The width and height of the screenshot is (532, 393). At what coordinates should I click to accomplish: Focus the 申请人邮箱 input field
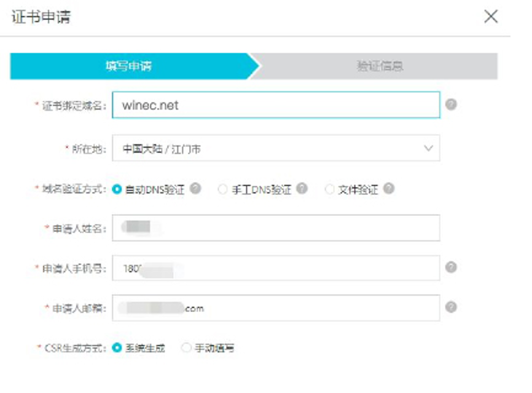(x=276, y=308)
